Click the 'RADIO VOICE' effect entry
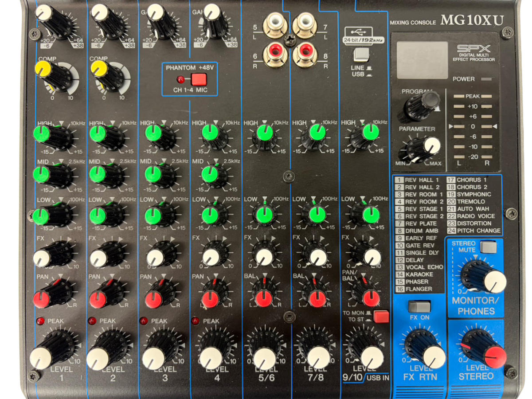This screenshot has width=532, height=399. coord(471,216)
